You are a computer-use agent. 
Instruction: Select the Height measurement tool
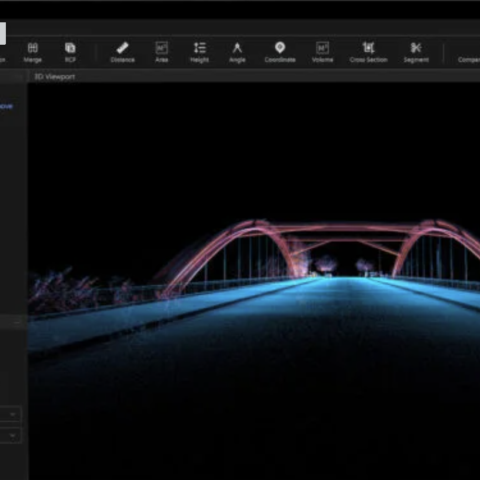(x=200, y=52)
